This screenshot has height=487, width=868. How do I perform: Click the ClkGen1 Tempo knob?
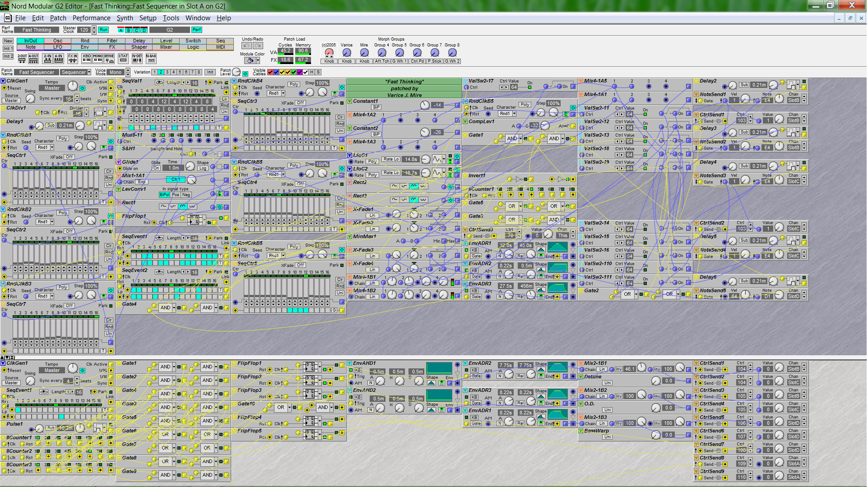click(73, 86)
